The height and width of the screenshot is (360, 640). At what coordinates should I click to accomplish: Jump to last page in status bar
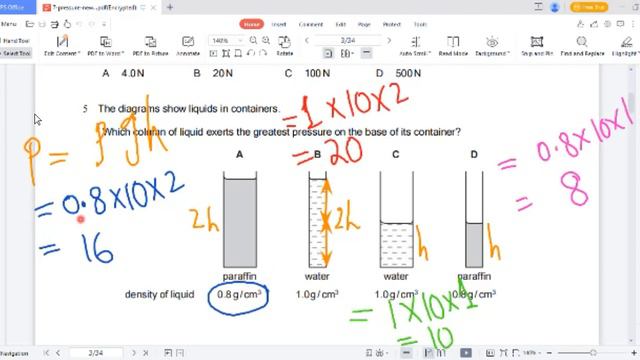pos(146,353)
